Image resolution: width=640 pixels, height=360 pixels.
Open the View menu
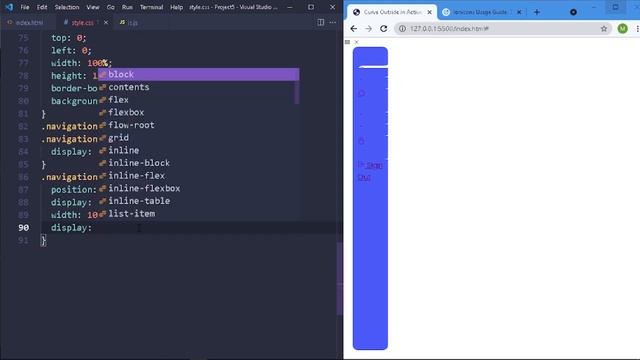pos(93,7)
